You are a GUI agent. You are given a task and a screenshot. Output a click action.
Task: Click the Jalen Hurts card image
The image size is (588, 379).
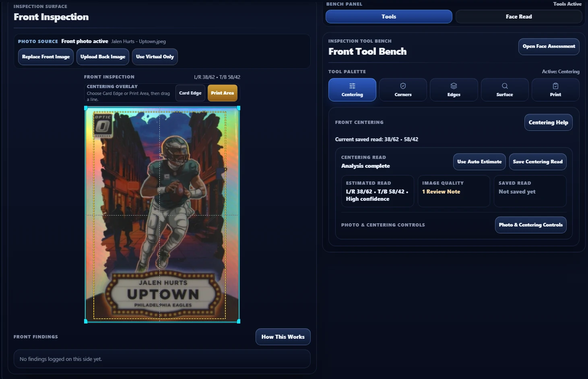click(162, 215)
